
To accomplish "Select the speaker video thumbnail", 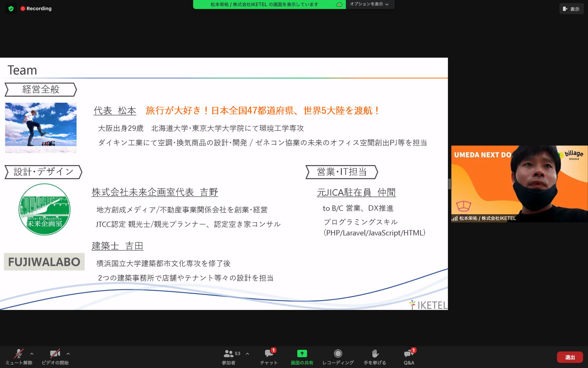I will [x=519, y=183].
